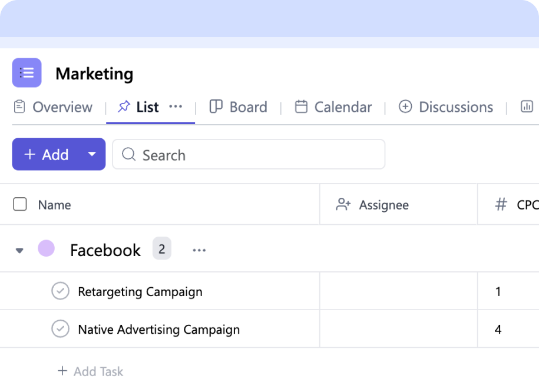The image size is (539, 392).
Task: Click the Discussions plus-circle icon
Action: [406, 107]
